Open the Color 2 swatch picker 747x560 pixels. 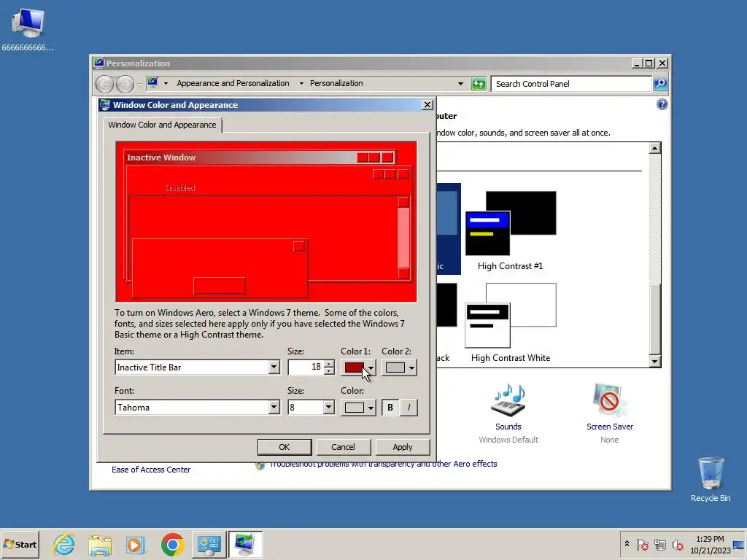tap(399, 367)
